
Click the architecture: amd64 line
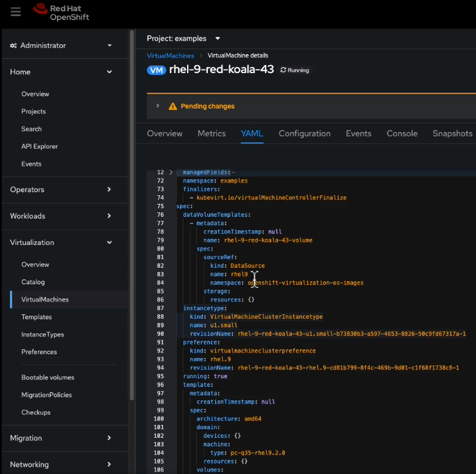tap(229, 419)
